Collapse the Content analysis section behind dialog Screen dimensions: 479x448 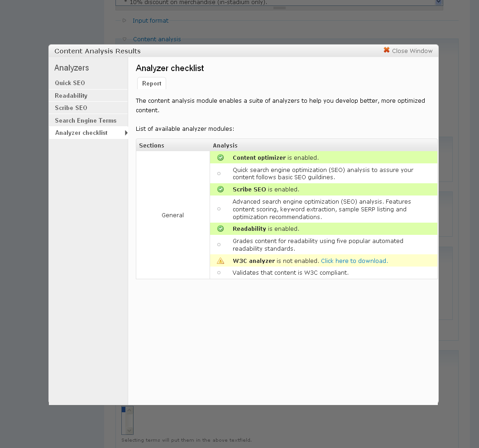click(125, 39)
